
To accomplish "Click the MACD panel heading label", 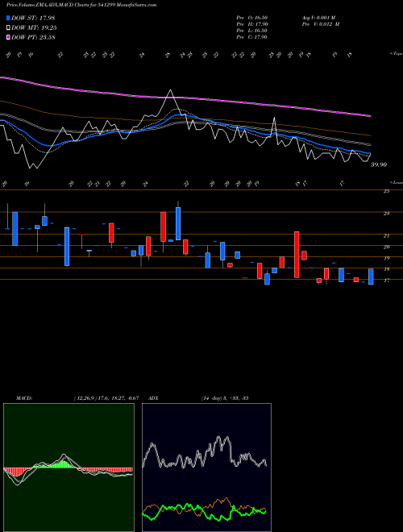I will 23,398.
